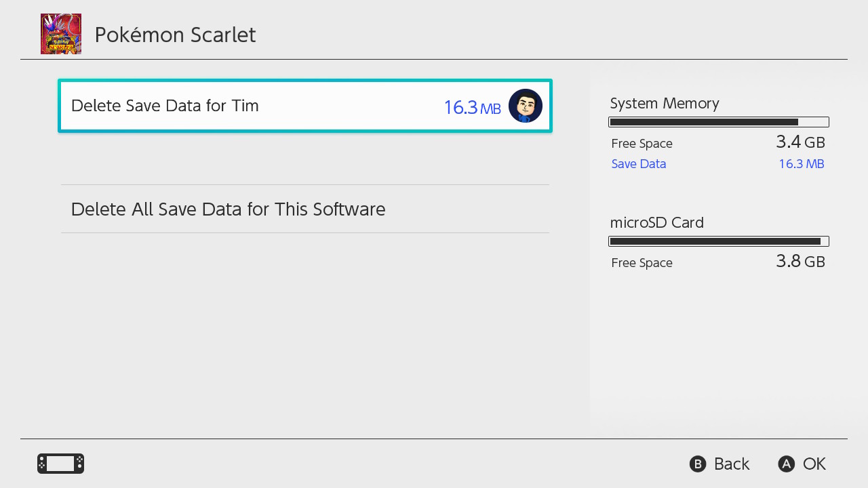This screenshot has width=868, height=488.
Task: Click the Free Space label under microSD Card
Action: click(x=642, y=263)
